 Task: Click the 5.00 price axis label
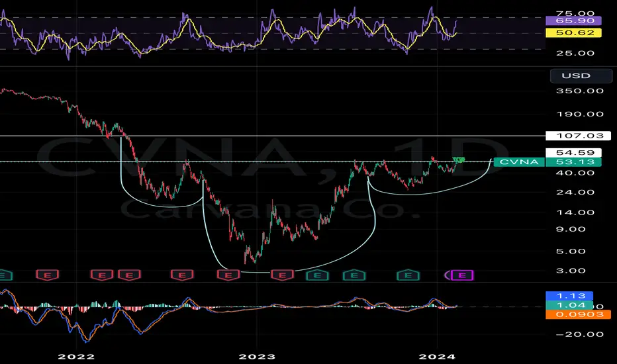click(571, 251)
